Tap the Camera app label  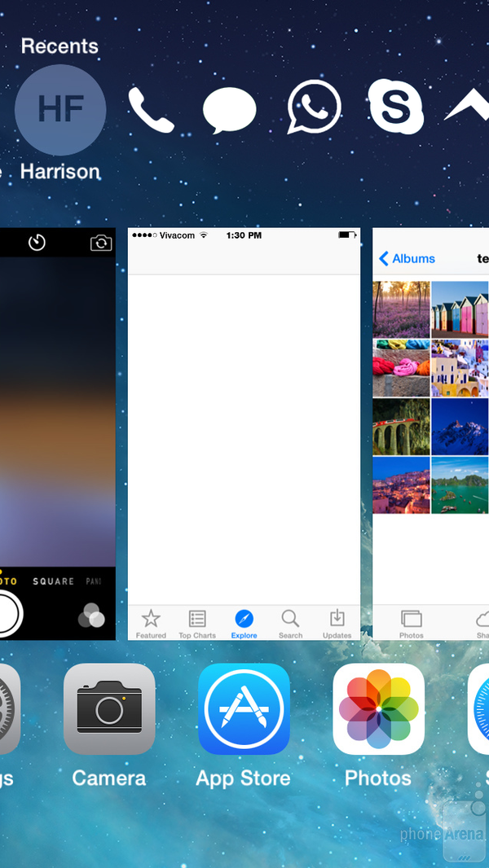[109, 778]
